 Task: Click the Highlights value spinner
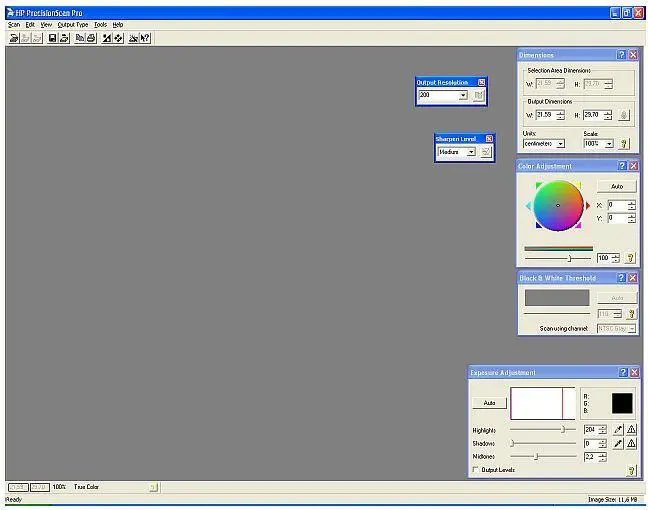coord(603,430)
